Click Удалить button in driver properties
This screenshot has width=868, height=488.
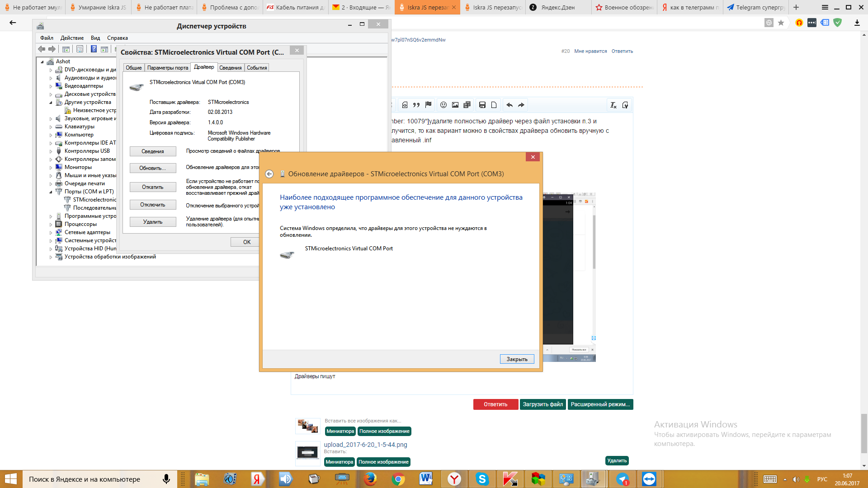[153, 222]
